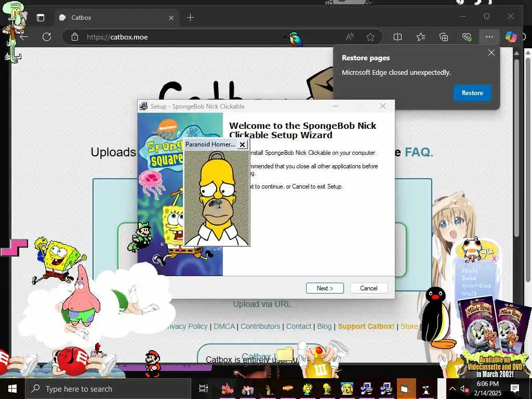Open the DMCA footer link
This screenshot has width=532, height=399.
click(224, 326)
